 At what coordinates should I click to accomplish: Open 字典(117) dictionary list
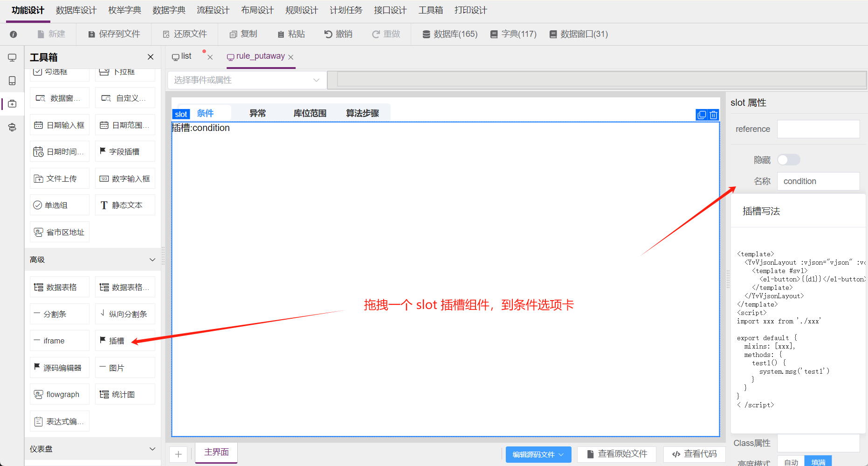513,34
